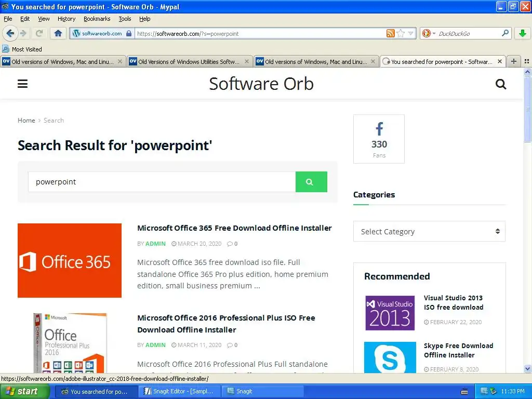
Task: Click the comment count on Office 2016 post
Action: 232,345
